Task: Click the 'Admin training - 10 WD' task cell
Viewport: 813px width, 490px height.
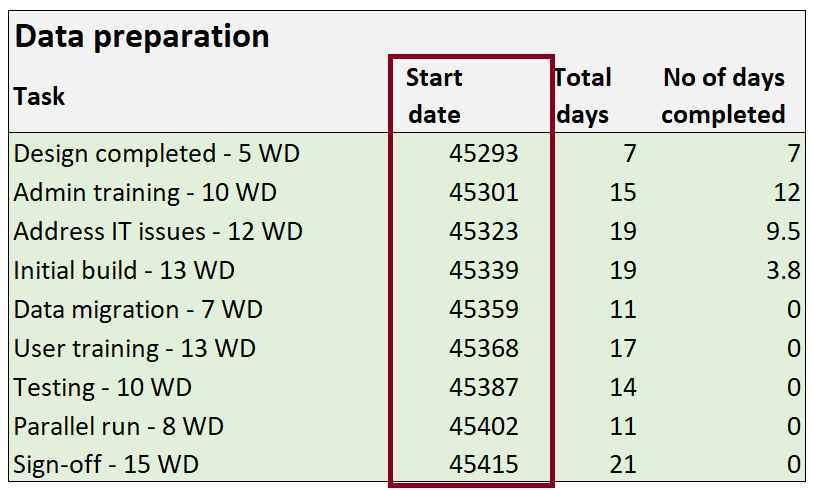Action: point(145,192)
